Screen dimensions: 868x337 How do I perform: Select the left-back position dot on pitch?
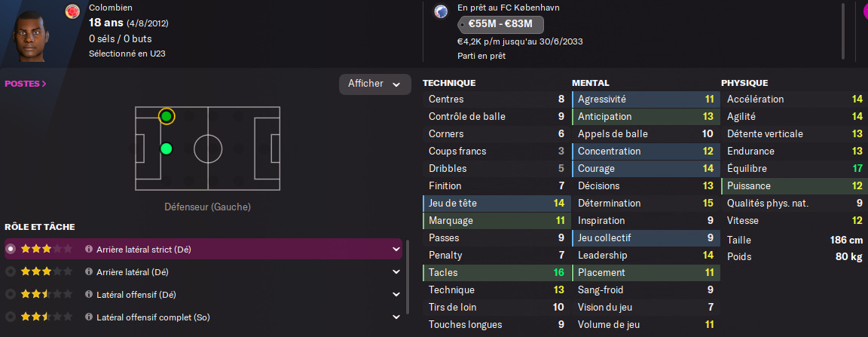(x=167, y=116)
